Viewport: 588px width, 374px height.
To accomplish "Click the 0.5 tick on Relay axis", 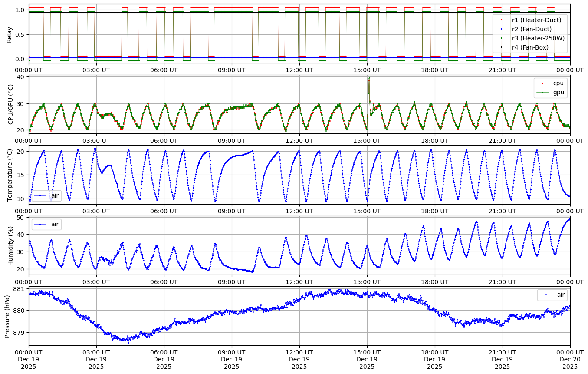I will [x=19, y=34].
